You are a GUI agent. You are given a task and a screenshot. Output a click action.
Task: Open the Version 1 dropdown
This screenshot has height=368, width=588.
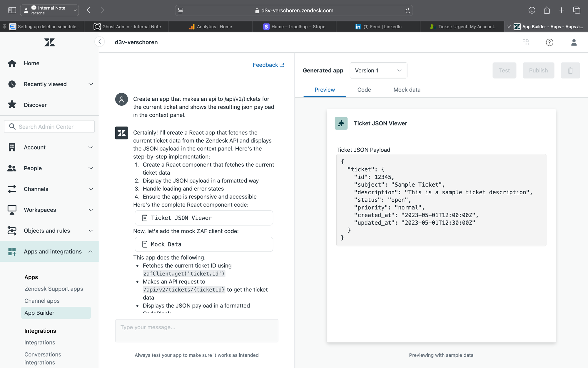(378, 70)
